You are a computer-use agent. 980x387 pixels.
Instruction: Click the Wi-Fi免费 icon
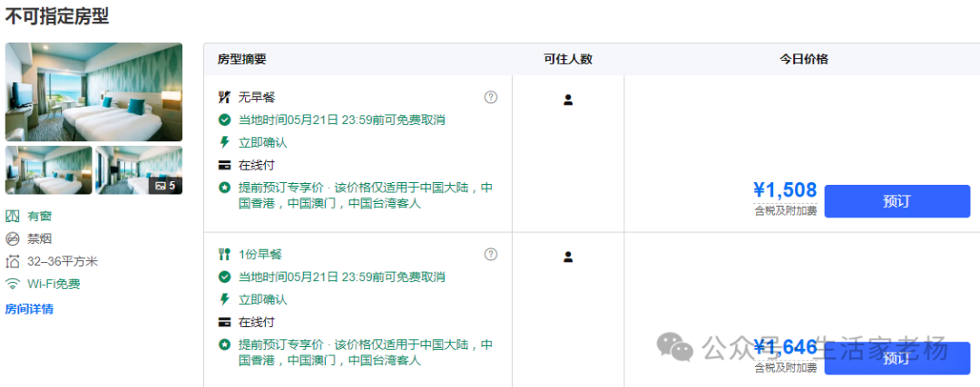(x=13, y=284)
